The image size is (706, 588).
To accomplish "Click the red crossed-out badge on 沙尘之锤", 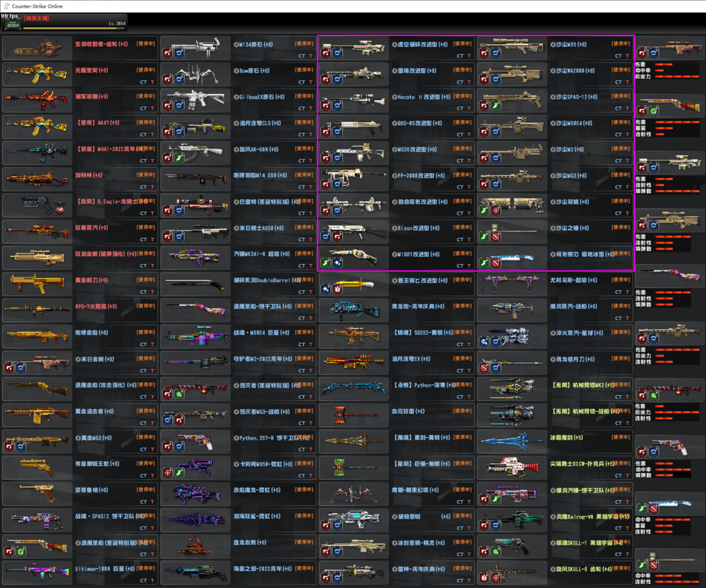I will tap(496, 237).
